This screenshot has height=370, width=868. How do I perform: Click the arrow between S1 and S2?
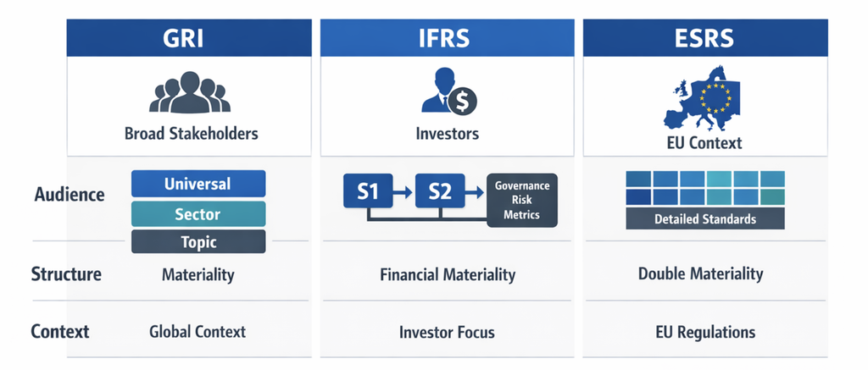tap(404, 192)
